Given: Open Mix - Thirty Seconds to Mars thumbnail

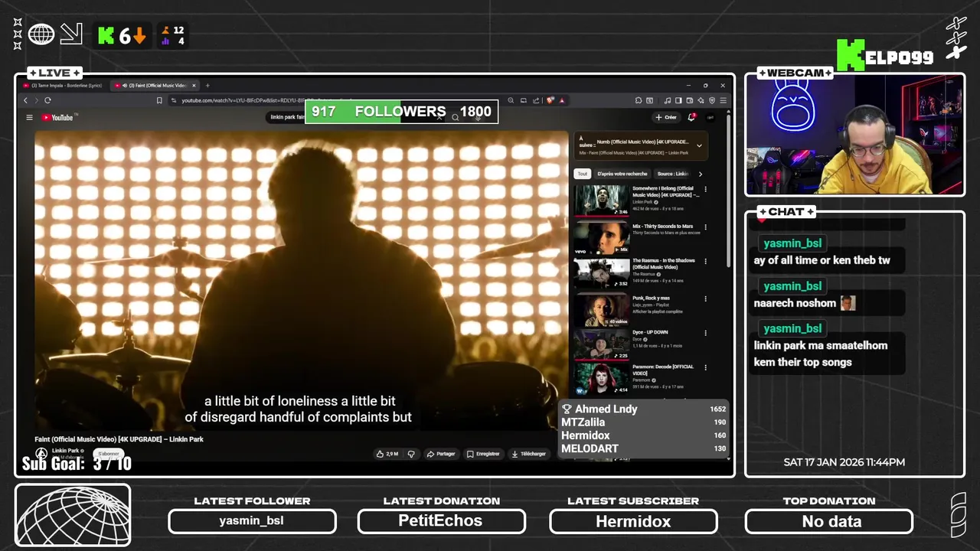Looking at the screenshot, I should pyautogui.click(x=602, y=238).
